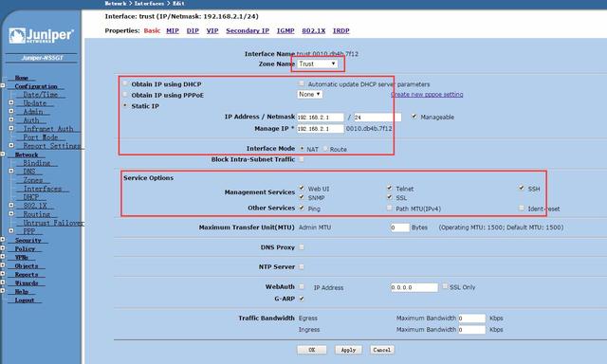Toggle the G-ARP checkbox
The height and width of the screenshot is (364, 607).
click(302, 299)
